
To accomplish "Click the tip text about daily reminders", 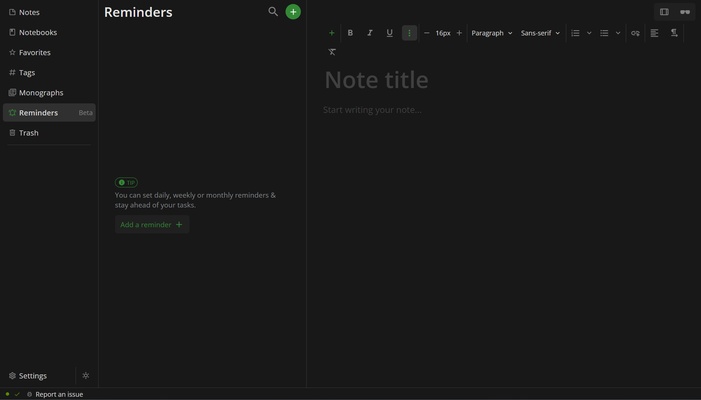I will click(x=195, y=200).
